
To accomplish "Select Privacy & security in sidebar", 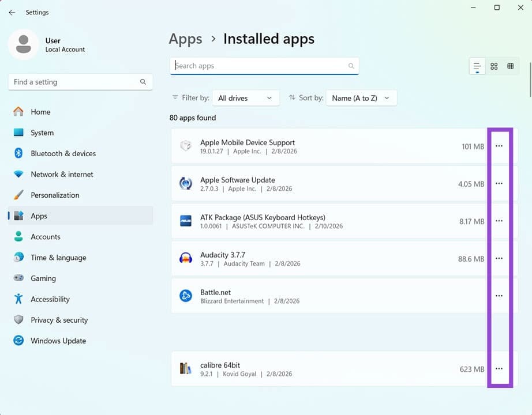I will point(59,320).
